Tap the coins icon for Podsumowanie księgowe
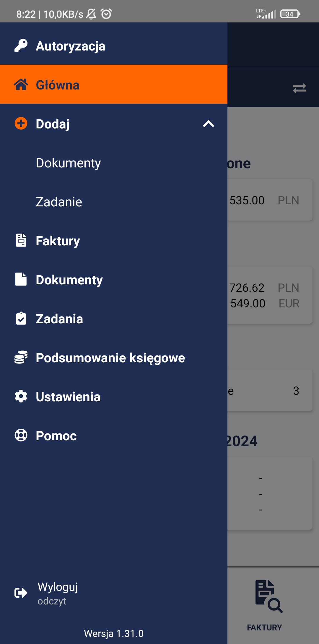This screenshot has height=644, width=319. (21, 357)
